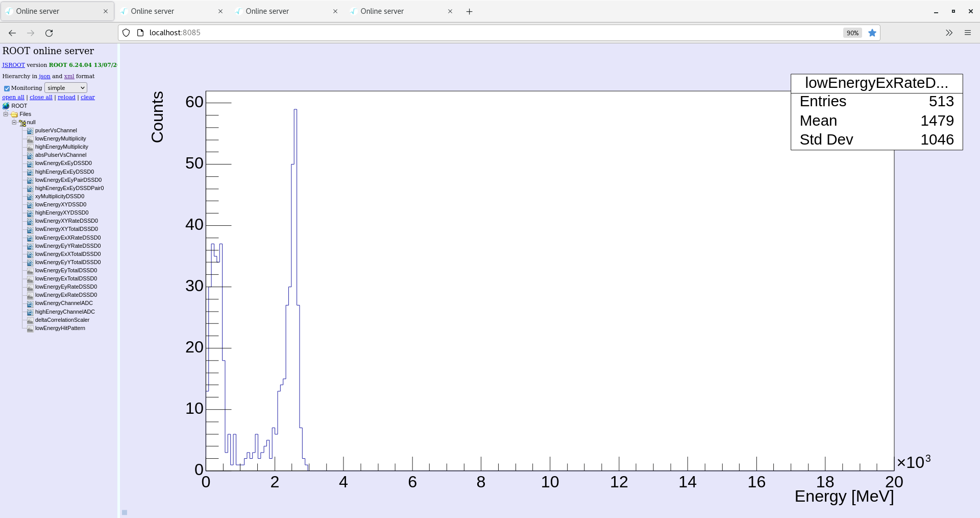This screenshot has height=518, width=980.
Task: Click the Entries row in stats box
Action: point(876,102)
